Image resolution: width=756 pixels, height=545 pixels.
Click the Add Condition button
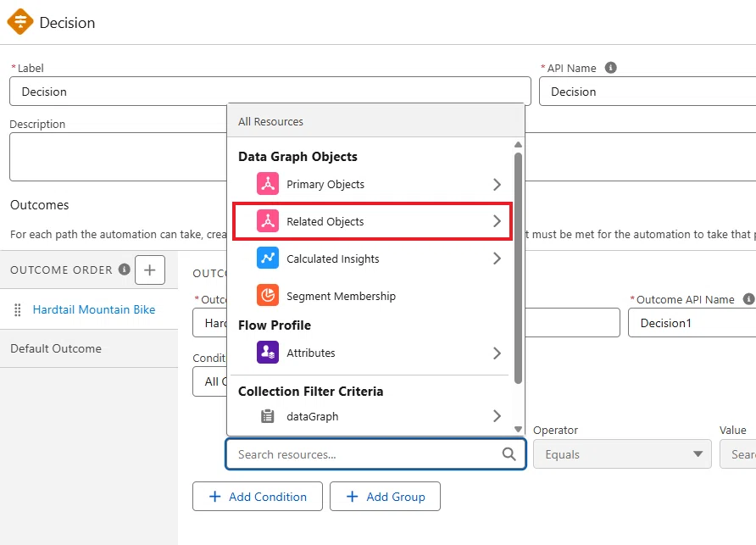point(258,497)
